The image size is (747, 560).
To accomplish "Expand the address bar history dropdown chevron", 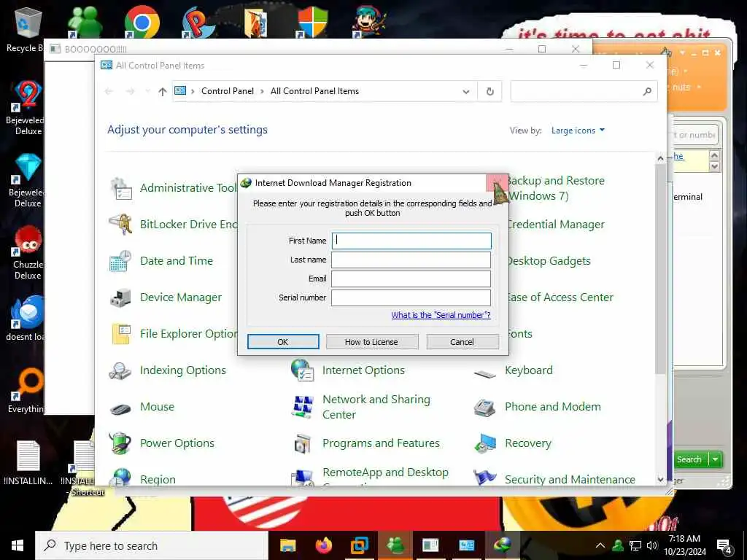I will [466, 91].
